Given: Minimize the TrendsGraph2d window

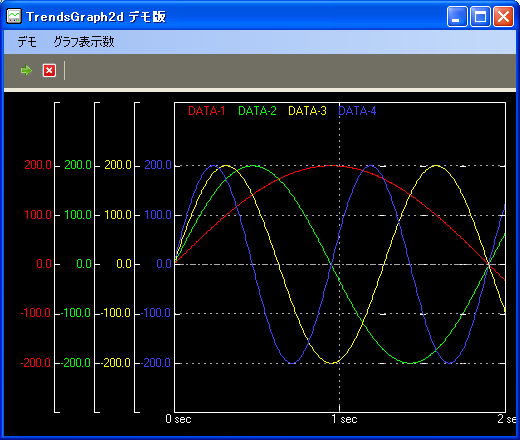Looking at the screenshot, I should click(x=457, y=16).
